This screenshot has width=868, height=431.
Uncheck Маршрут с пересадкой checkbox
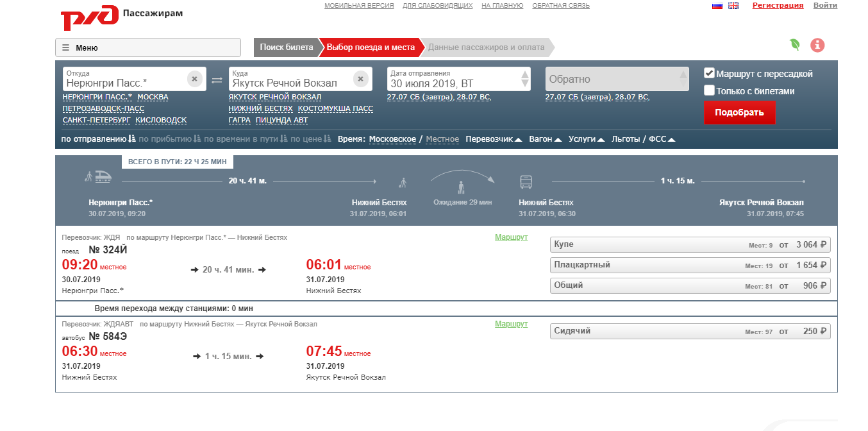709,73
